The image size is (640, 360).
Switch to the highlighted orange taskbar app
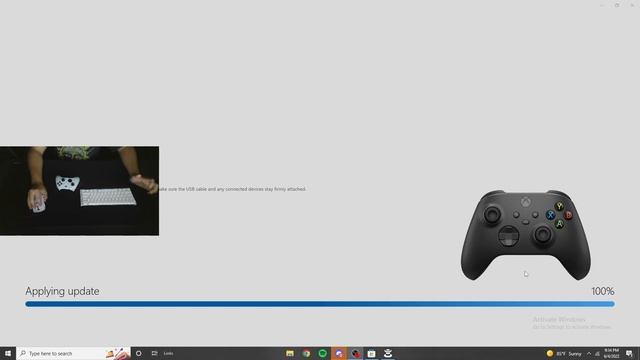coord(339,353)
